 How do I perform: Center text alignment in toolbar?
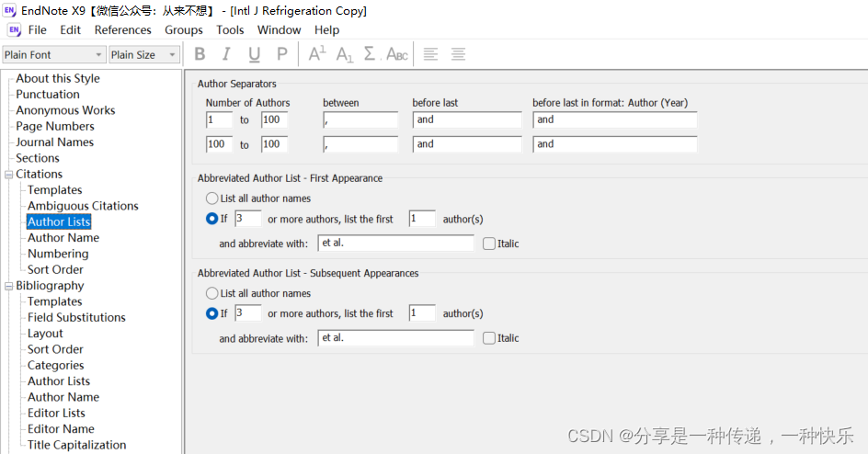pyautogui.click(x=458, y=54)
